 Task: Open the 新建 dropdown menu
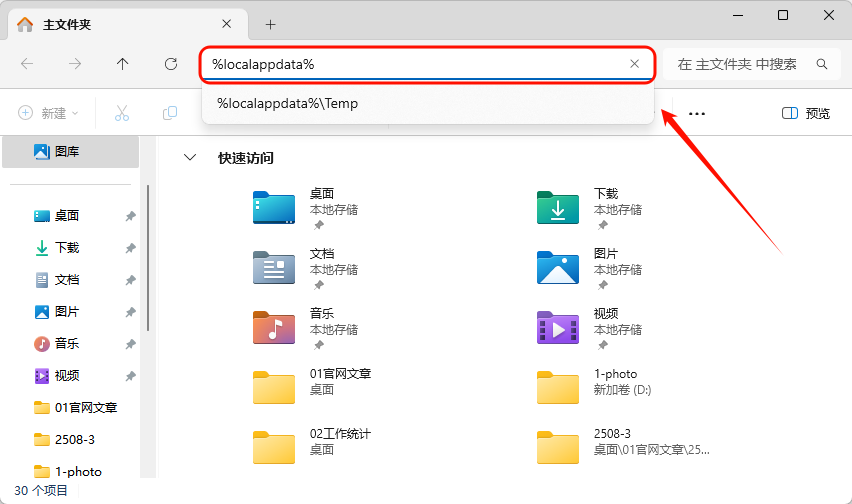48,113
